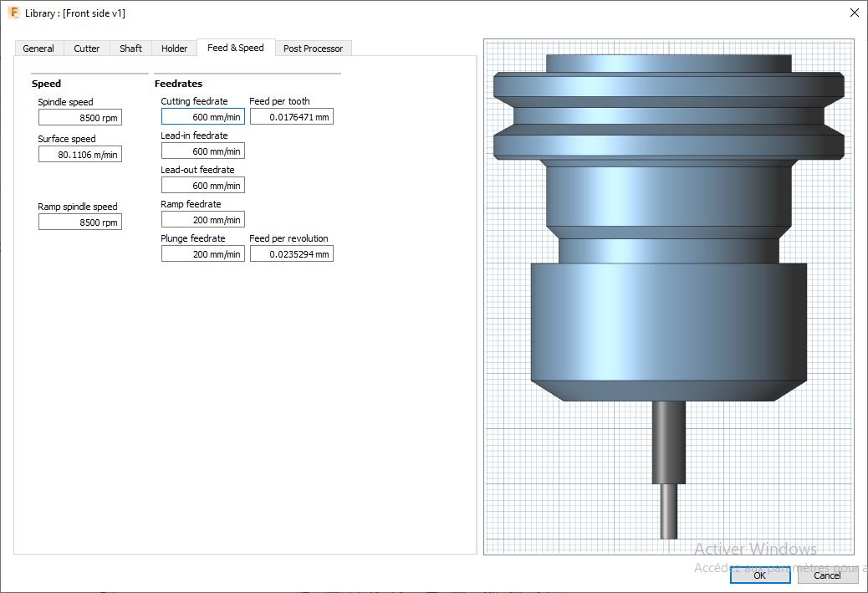Screen dimensions: 868x593
Task: Go to the Holder tab
Action: (175, 49)
